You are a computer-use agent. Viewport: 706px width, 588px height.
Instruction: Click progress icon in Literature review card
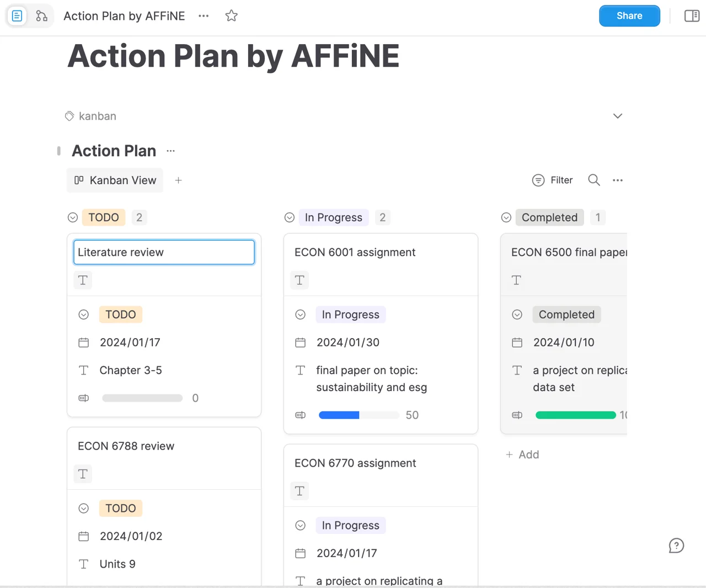[84, 398]
